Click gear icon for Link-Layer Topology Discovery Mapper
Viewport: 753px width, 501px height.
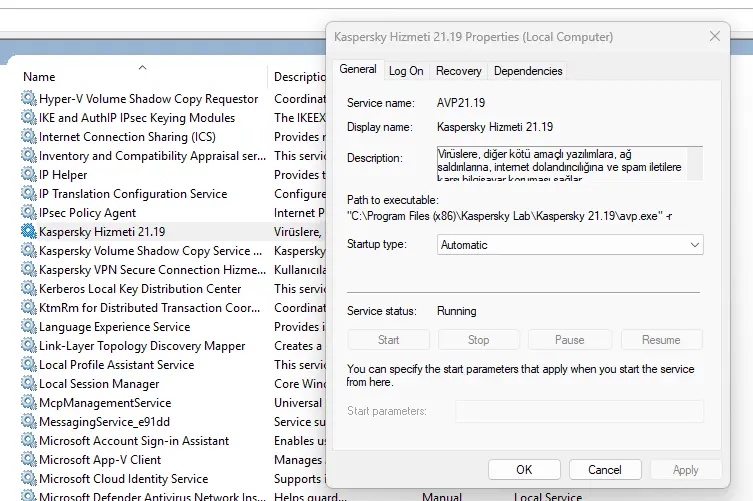pos(29,345)
